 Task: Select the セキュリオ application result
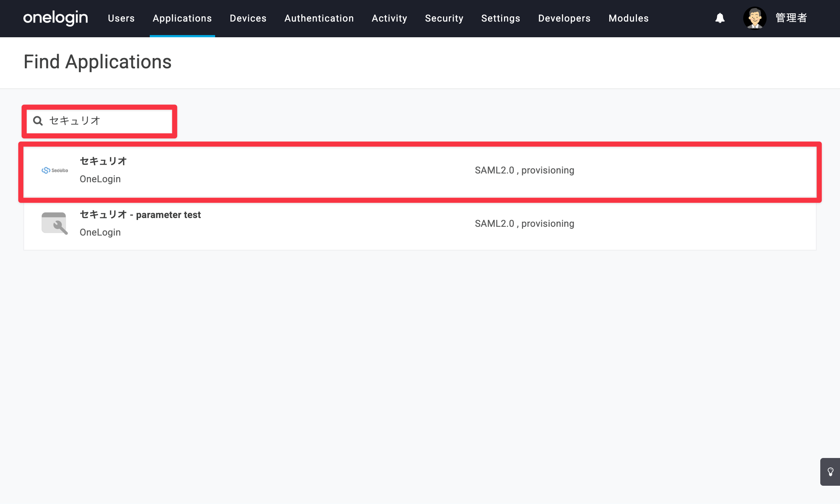click(420, 172)
